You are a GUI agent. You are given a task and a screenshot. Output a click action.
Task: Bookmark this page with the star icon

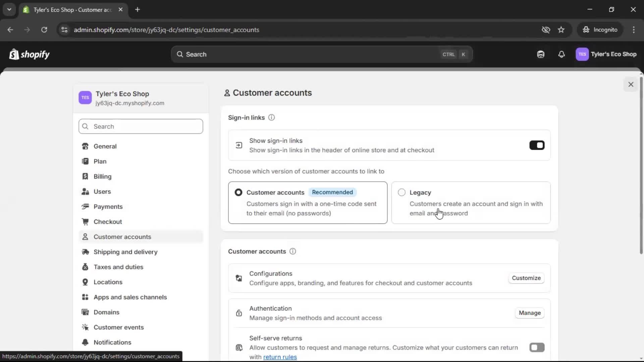[x=561, y=30]
